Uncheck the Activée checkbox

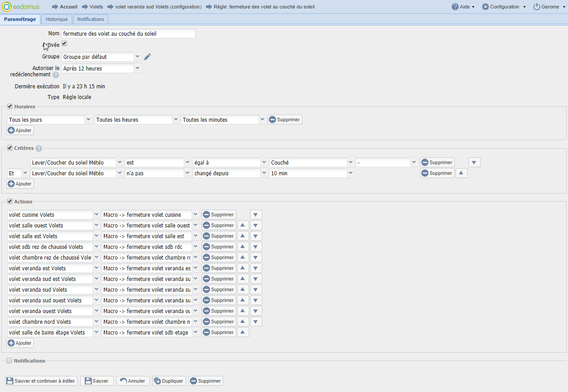pos(64,44)
